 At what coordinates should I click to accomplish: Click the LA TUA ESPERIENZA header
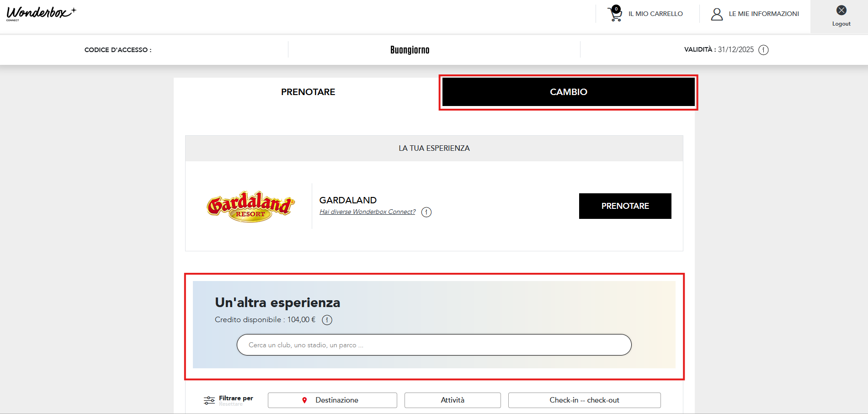[434, 148]
